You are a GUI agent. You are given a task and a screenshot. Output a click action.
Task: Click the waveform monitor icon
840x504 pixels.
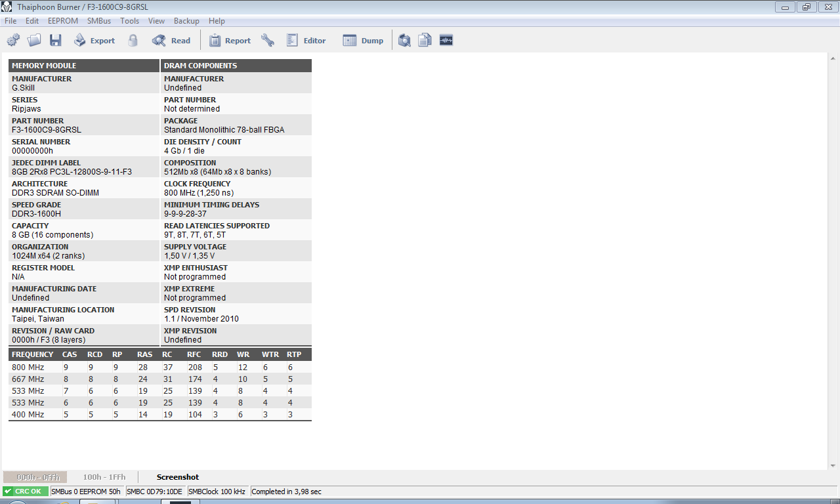click(446, 41)
